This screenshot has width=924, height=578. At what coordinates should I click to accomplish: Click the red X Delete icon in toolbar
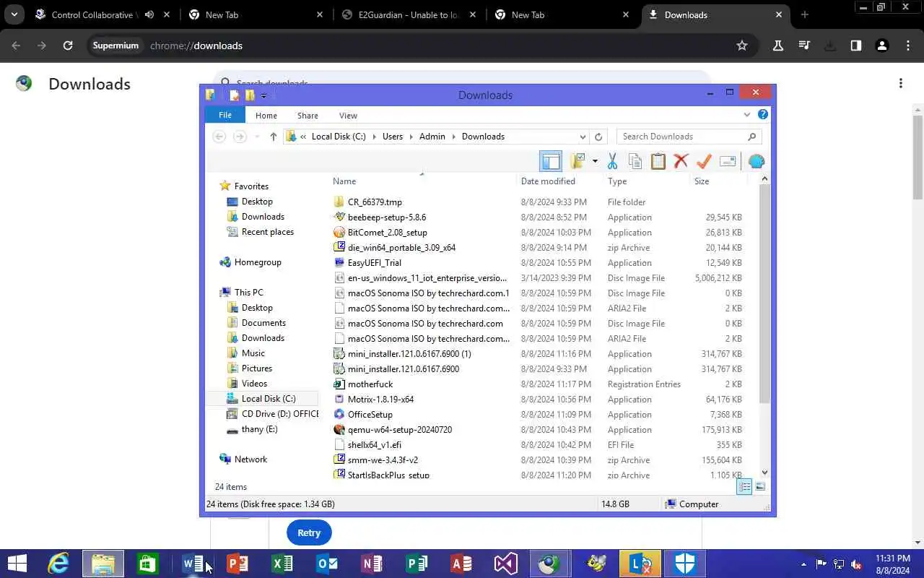(681, 161)
